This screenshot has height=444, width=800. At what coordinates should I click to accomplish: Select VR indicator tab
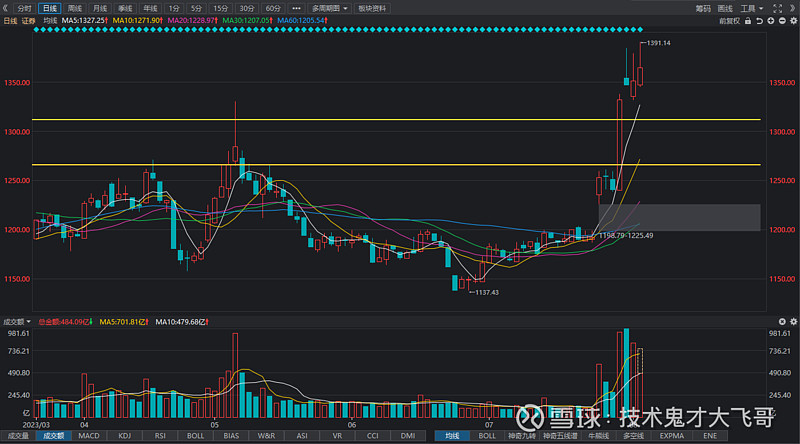pyautogui.click(x=337, y=436)
